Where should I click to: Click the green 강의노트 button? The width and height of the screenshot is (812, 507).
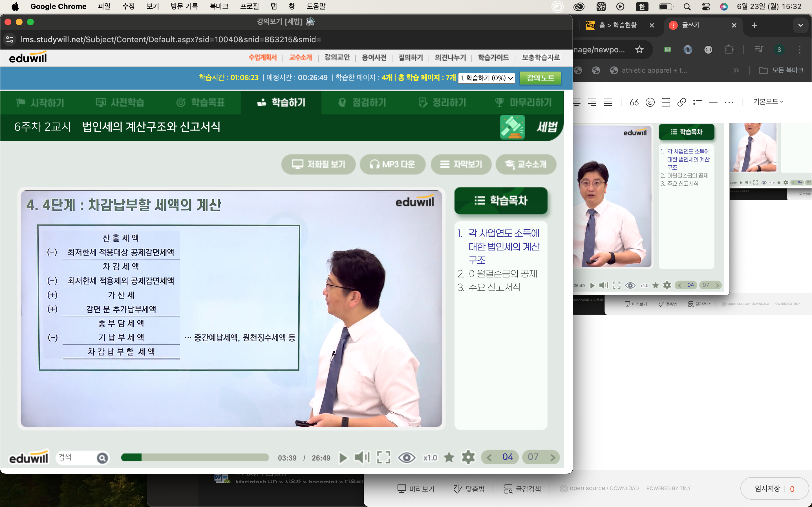(x=540, y=78)
